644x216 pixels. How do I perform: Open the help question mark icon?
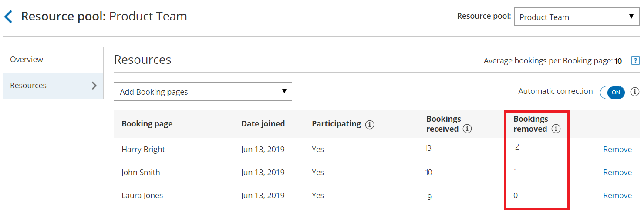pyautogui.click(x=635, y=61)
